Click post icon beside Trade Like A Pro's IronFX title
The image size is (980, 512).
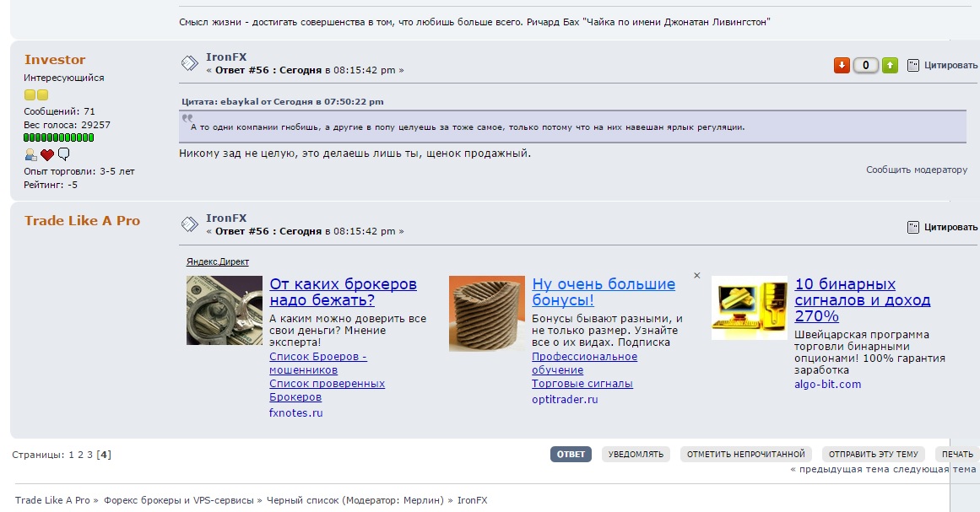click(190, 224)
